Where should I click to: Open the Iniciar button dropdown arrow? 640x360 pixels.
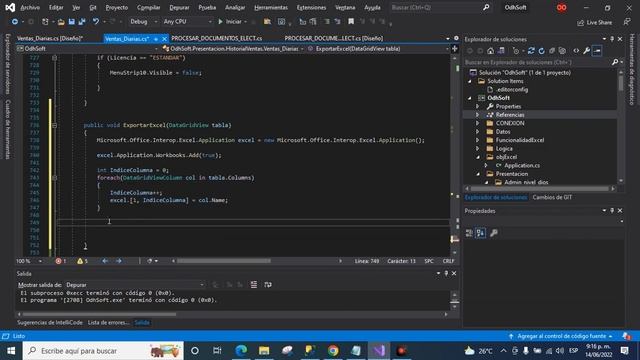coord(245,22)
